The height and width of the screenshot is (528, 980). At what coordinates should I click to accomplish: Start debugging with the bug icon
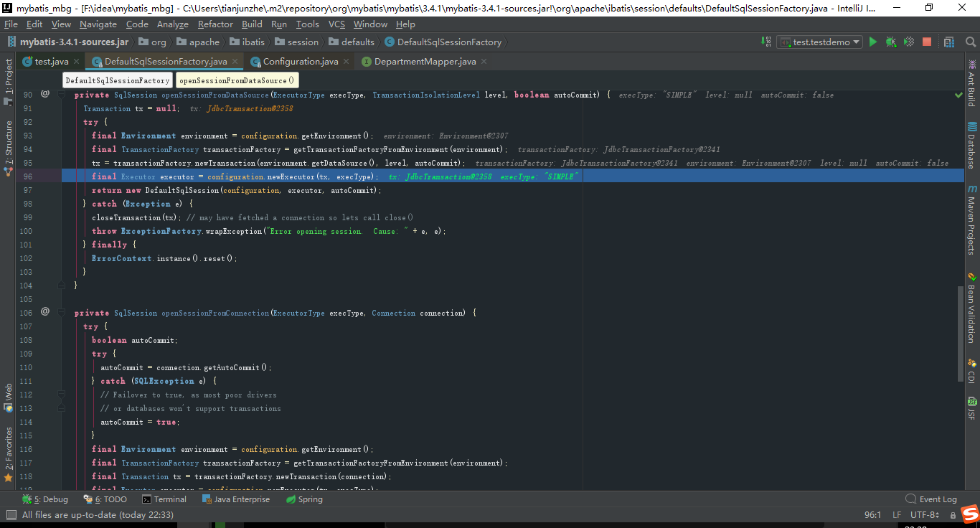[x=890, y=42]
